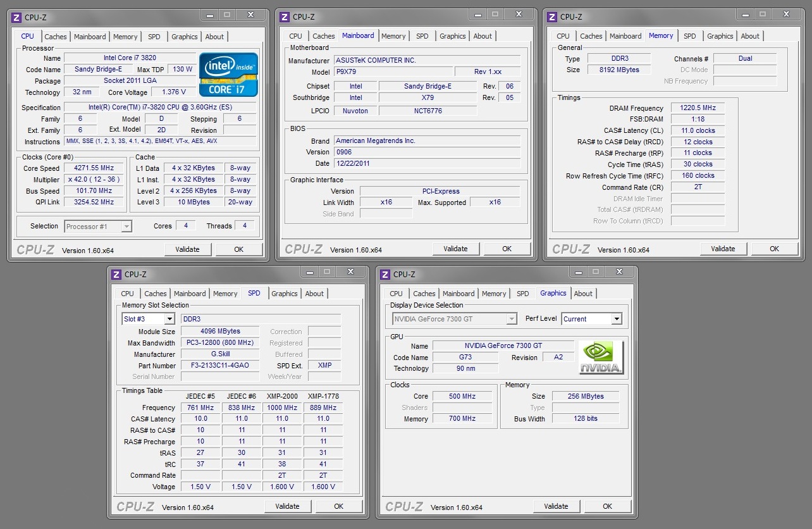This screenshot has height=529, width=812.
Task: Click the motherboard manufacturer "ASUSTeK COMPUTER INC."
Action: point(427,60)
